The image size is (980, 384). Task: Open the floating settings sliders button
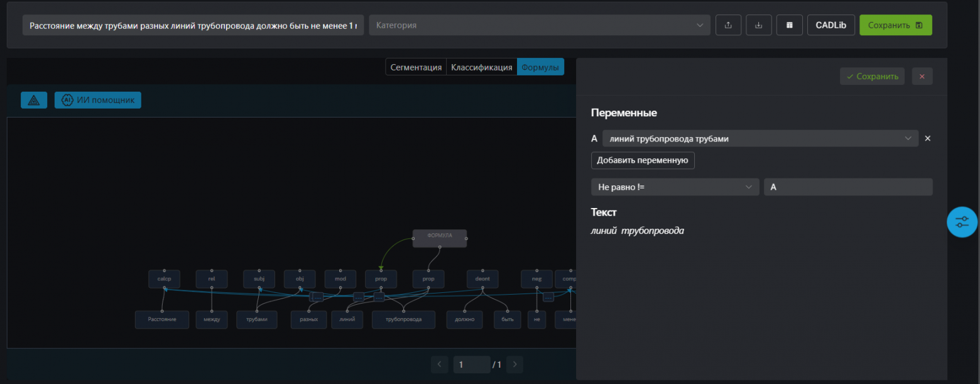962,222
